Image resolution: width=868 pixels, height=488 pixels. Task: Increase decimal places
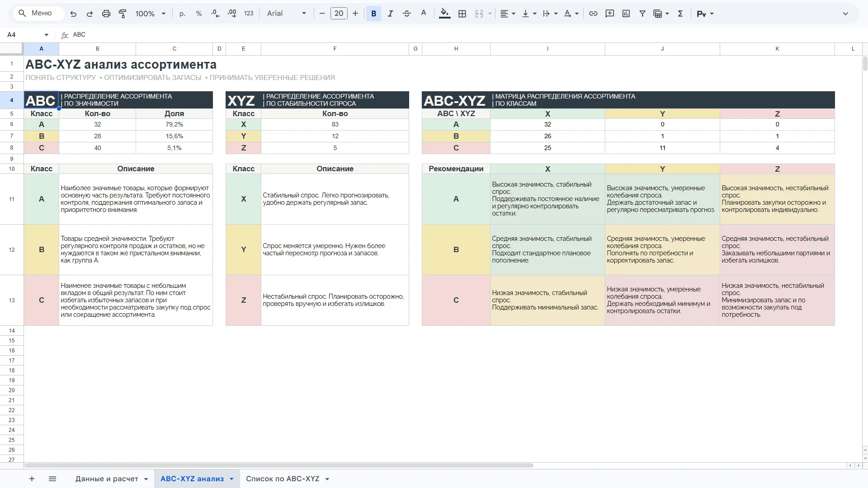point(232,14)
